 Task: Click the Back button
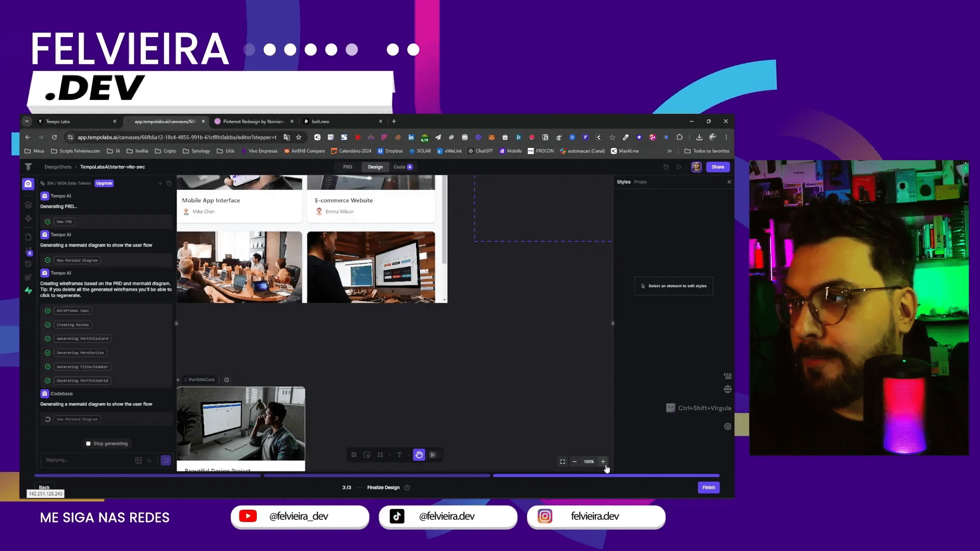tap(44, 487)
